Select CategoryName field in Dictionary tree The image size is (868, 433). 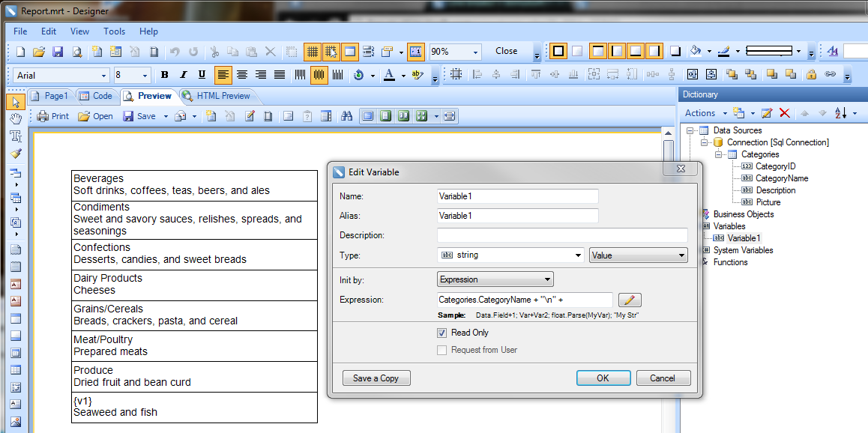point(782,178)
